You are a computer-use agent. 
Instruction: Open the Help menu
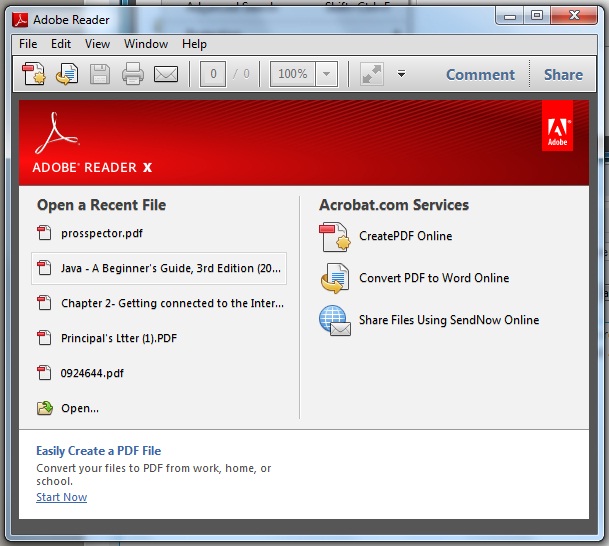pyautogui.click(x=194, y=44)
